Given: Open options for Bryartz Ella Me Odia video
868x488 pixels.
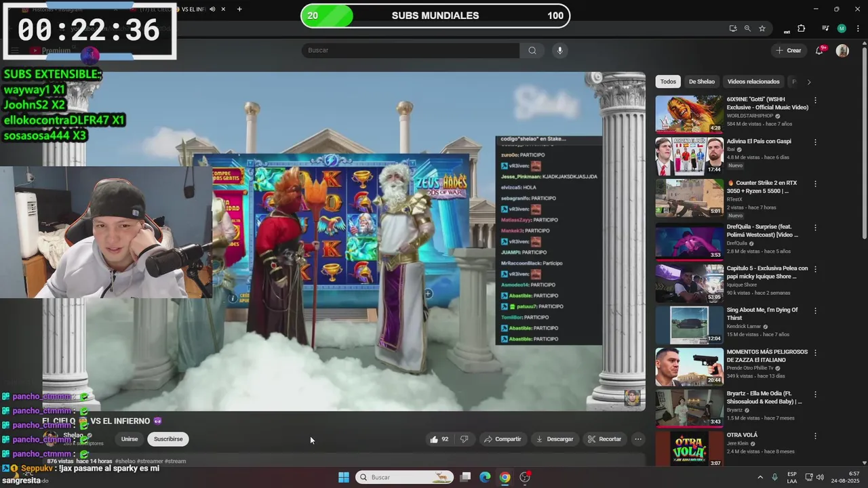Looking at the screenshot, I should pos(815,394).
